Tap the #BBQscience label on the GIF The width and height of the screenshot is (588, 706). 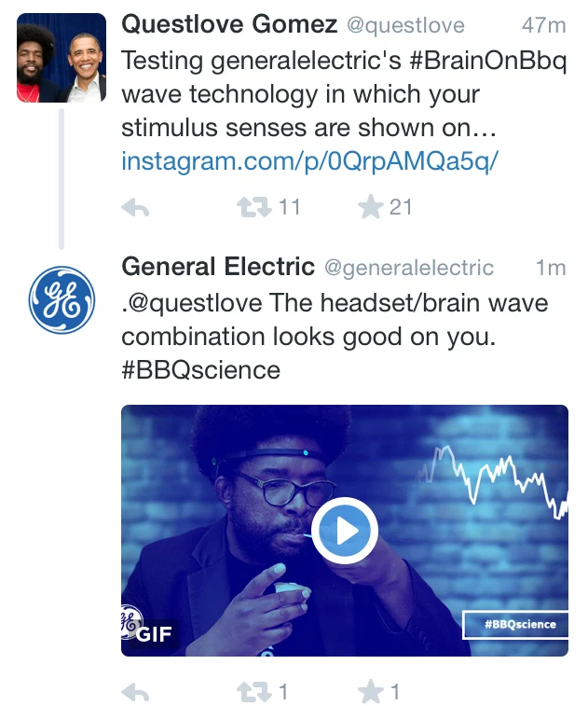pyautogui.click(x=514, y=625)
